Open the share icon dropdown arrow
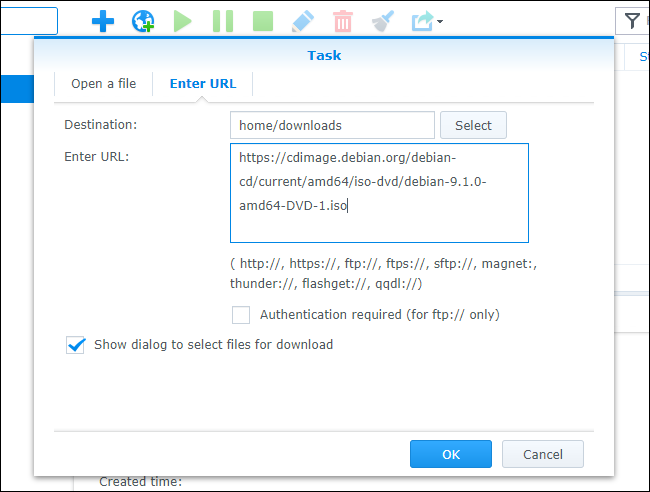This screenshot has height=492, width=650. [440, 22]
